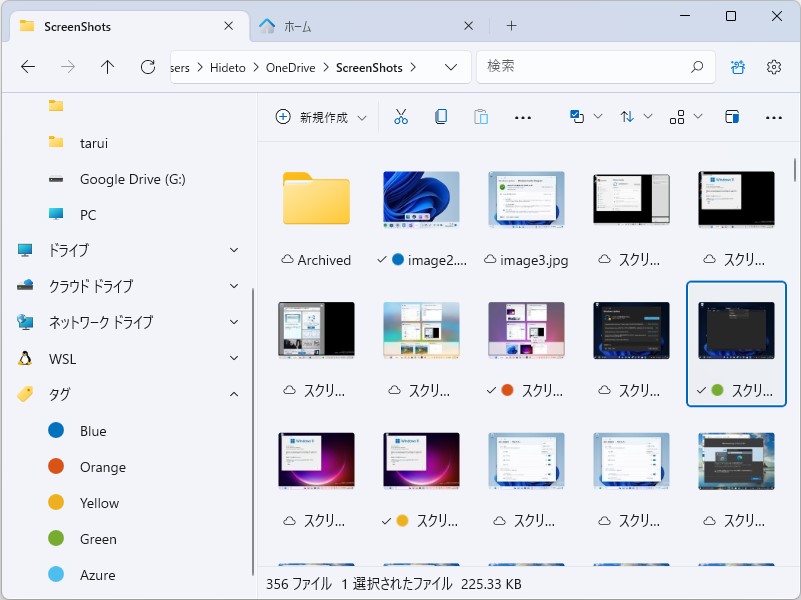Click the Blue tag color dot
Image resolution: width=801 pixels, height=600 pixels.
tap(58, 430)
